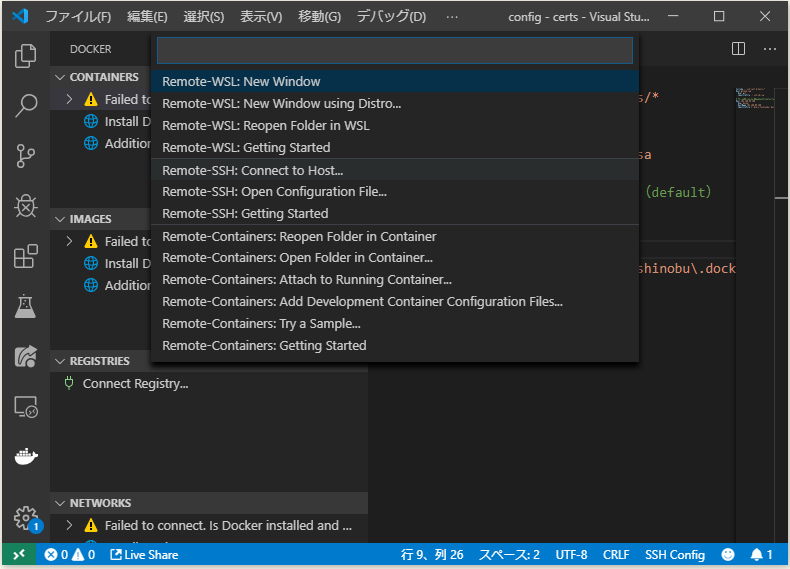
Task: Open the Live Share view icon
Action: (25, 356)
